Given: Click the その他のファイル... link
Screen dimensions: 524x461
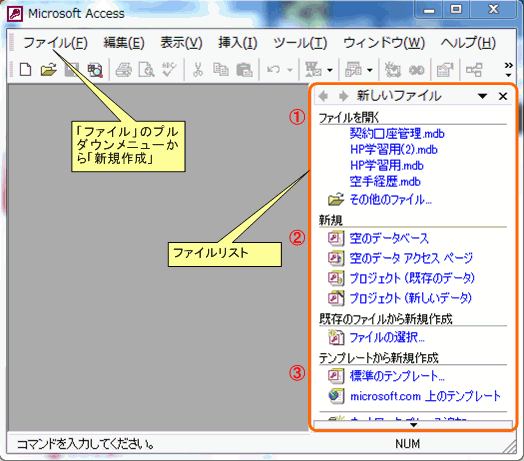Looking at the screenshot, I should point(390,200).
